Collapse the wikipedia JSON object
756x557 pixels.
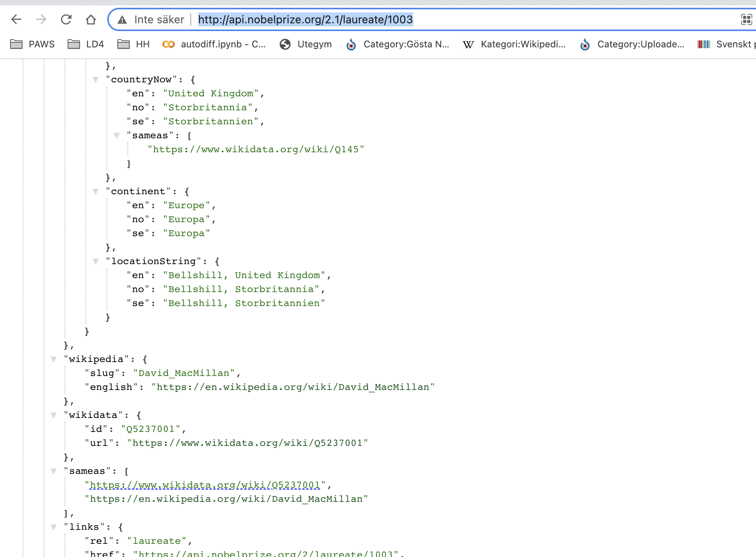54,359
